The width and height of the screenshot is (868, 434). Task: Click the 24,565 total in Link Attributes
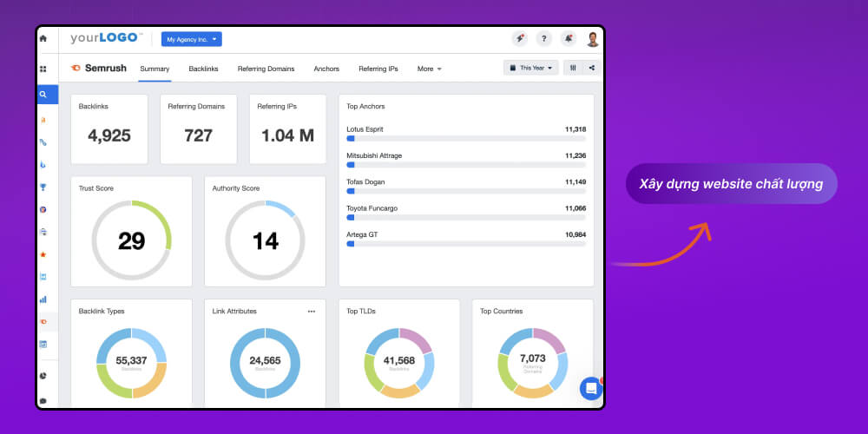click(265, 360)
